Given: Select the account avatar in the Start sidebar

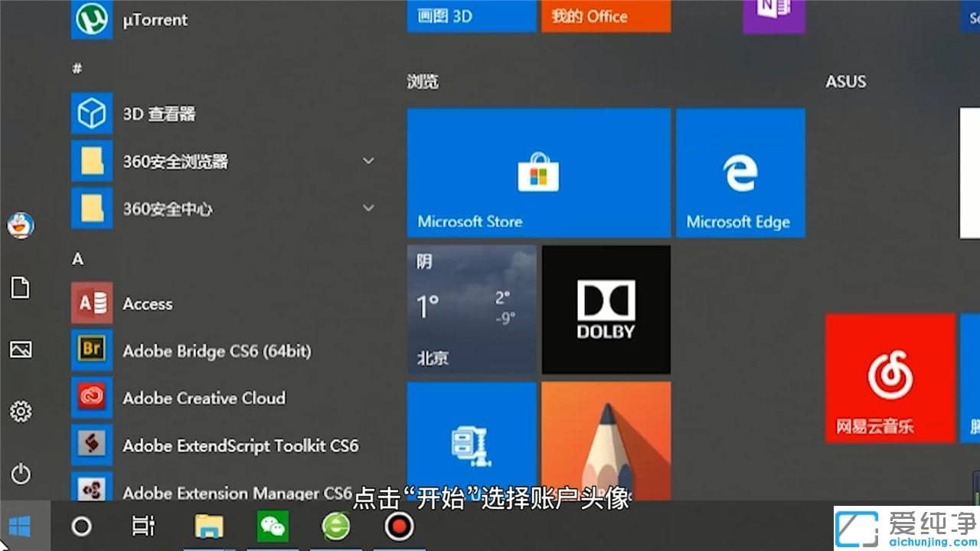Looking at the screenshot, I should click(21, 225).
